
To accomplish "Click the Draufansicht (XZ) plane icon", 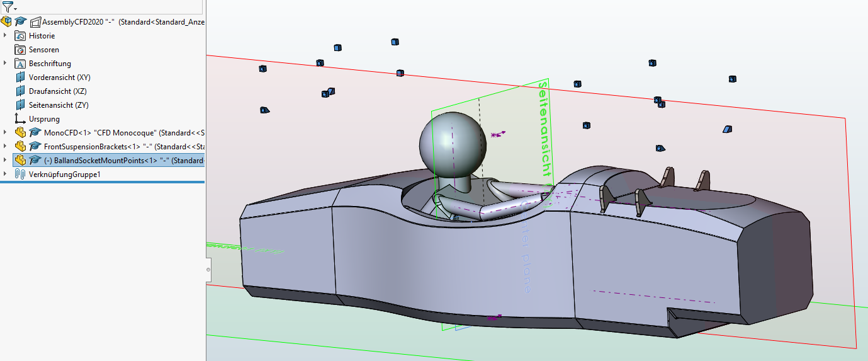I will (x=20, y=91).
